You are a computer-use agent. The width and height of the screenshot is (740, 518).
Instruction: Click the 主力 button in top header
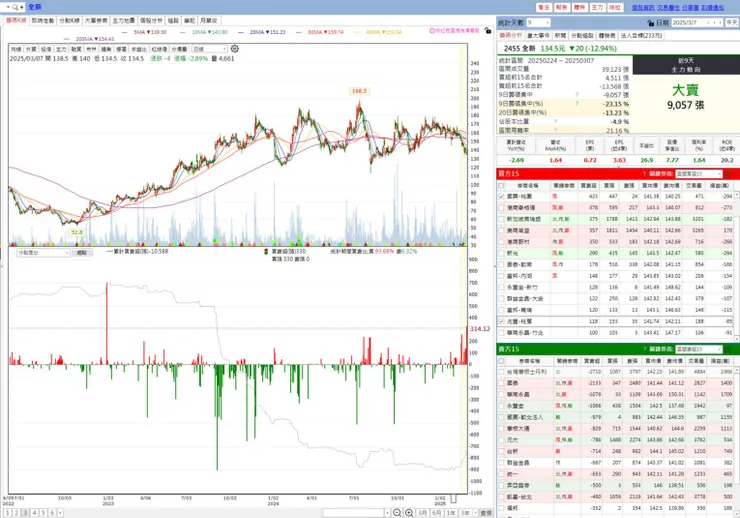click(x=597, y=8)
